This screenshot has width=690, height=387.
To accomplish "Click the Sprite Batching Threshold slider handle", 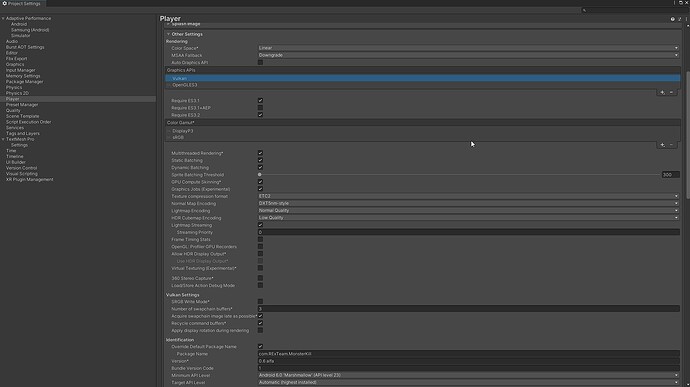I will point(260,175).
